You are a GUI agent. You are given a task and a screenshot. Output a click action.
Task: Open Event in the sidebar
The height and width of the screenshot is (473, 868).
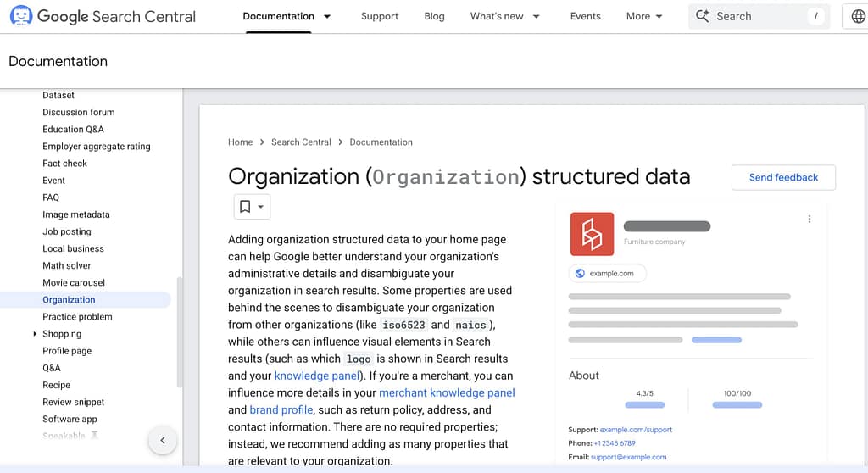[x=53, y=181]
